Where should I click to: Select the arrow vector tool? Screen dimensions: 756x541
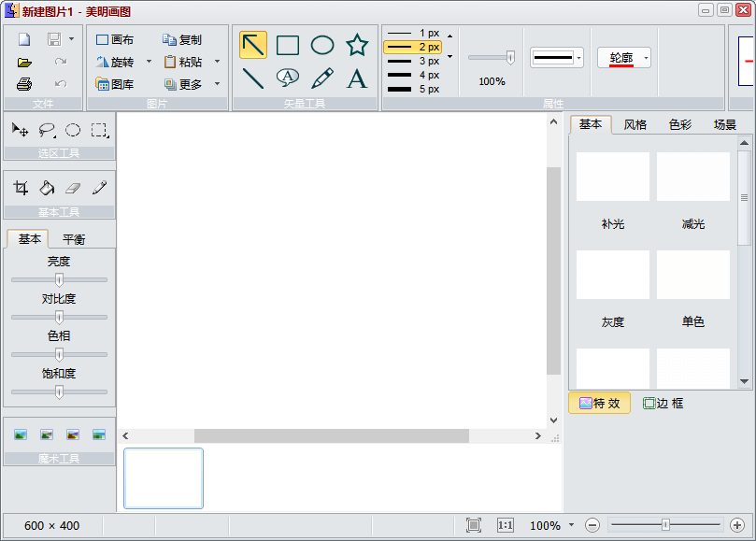(x=253, y=45)
